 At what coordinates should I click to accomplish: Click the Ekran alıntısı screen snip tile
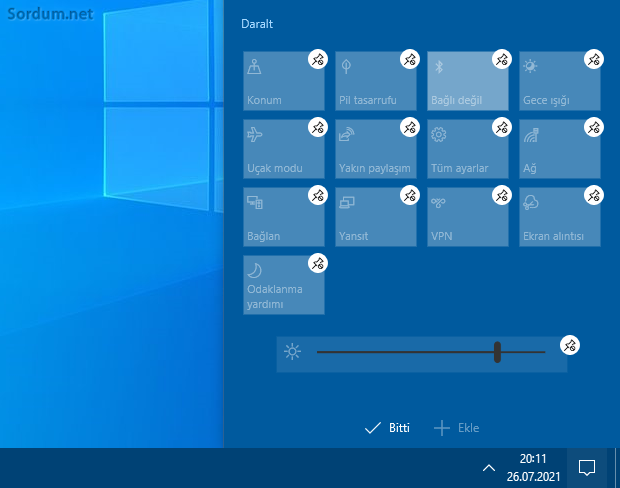point(560,217)
